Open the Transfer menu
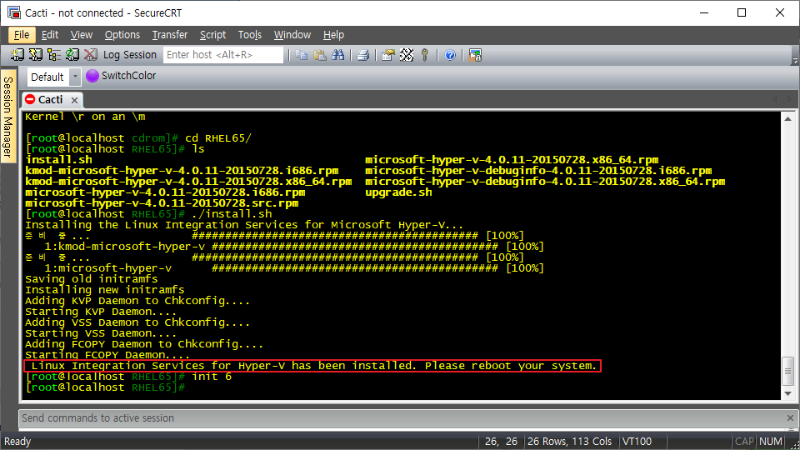The image size is (800, 450). coord(169,35)
